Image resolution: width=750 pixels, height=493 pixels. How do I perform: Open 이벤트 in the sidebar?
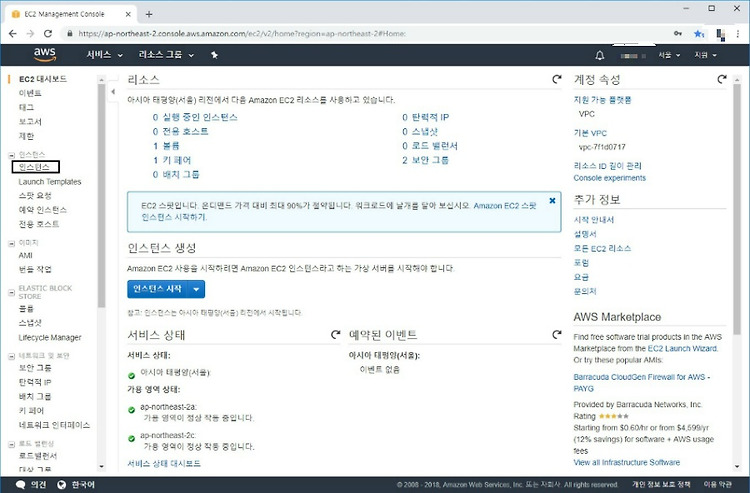(x=30, y=93)
